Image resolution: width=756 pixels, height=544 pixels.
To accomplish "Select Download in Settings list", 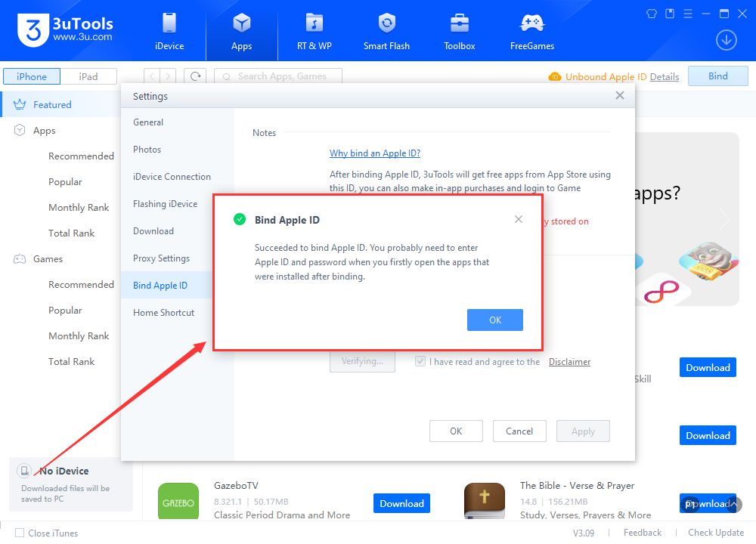I will [x=166, y=231].
